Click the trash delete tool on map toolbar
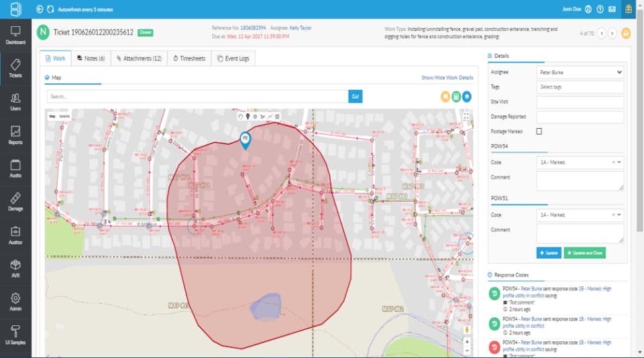Viewport: 644px width, 358px height. pos(277,117)
